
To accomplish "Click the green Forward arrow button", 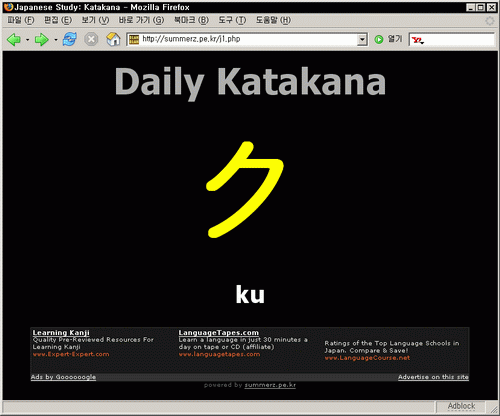I will 42,40.
